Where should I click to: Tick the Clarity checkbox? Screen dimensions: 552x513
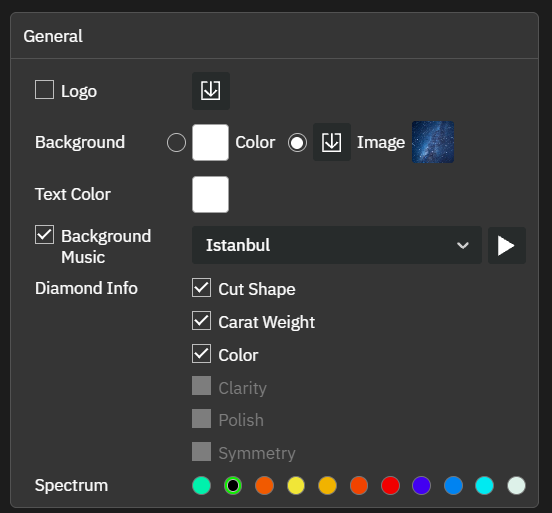pos(201,386)
